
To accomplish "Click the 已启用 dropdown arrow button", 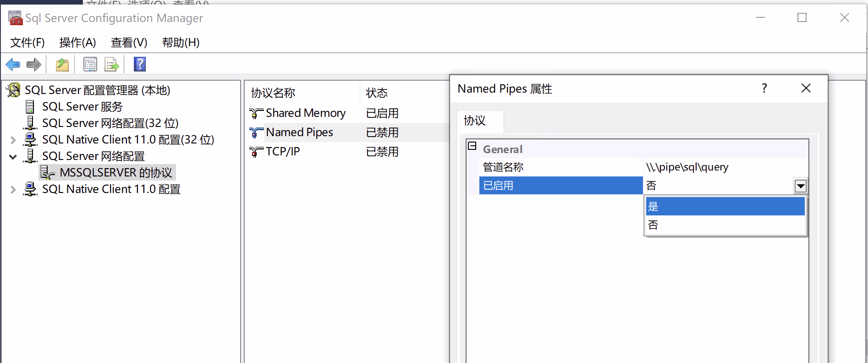I will click(801, 186).
